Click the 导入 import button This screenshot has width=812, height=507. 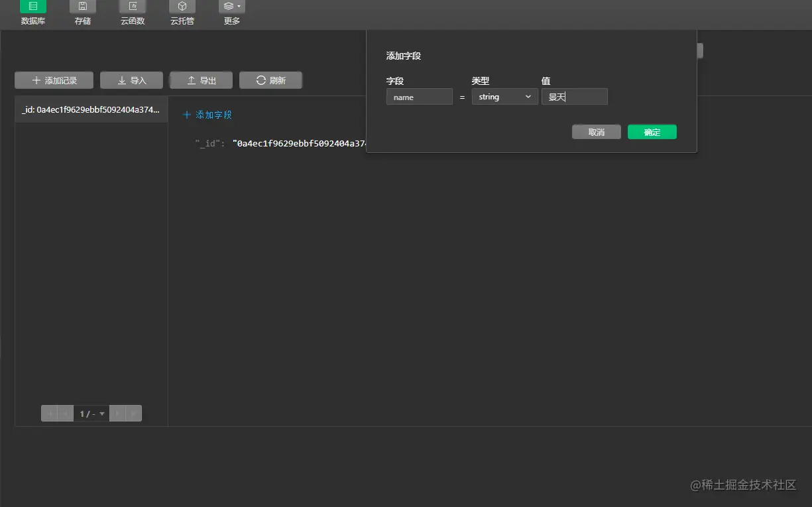point(131,80)
